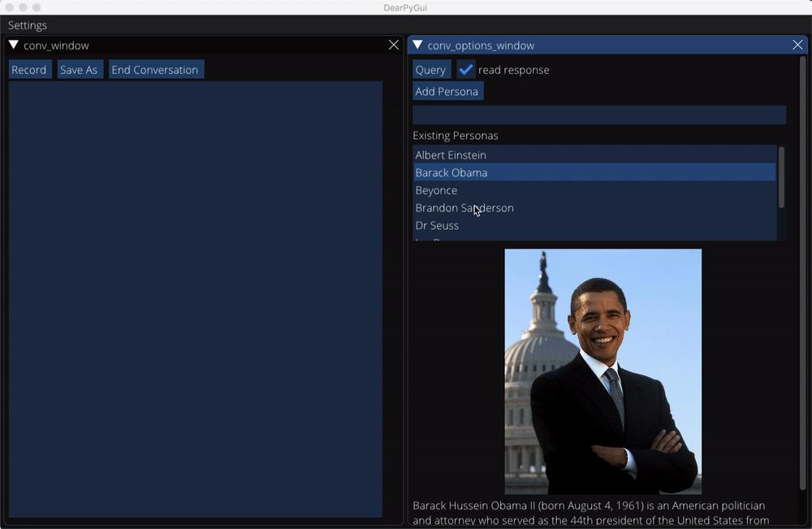This screenshot has width=812, height=529.
Task: End the conversation
Action: 155,70
